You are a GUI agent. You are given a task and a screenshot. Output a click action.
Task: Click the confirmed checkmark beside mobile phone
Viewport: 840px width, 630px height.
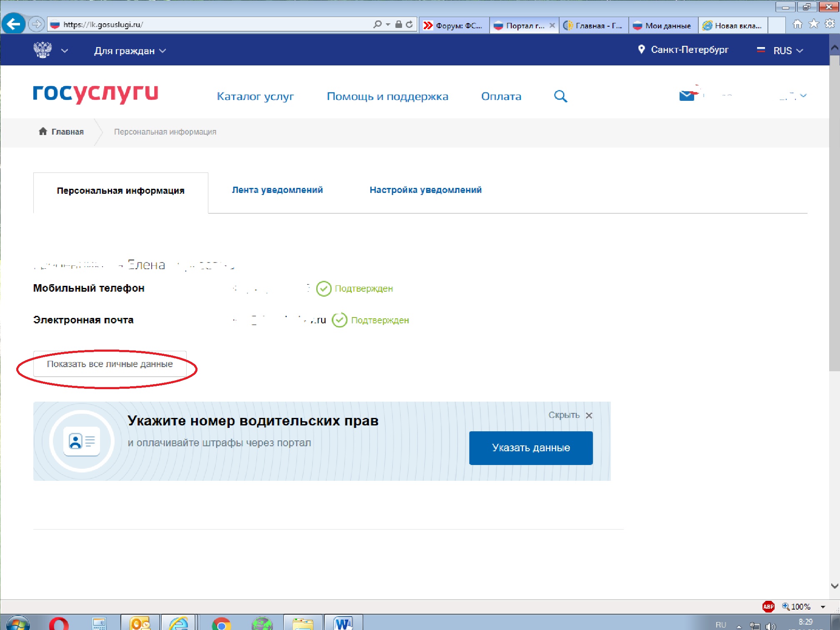(x=324, y=288)
